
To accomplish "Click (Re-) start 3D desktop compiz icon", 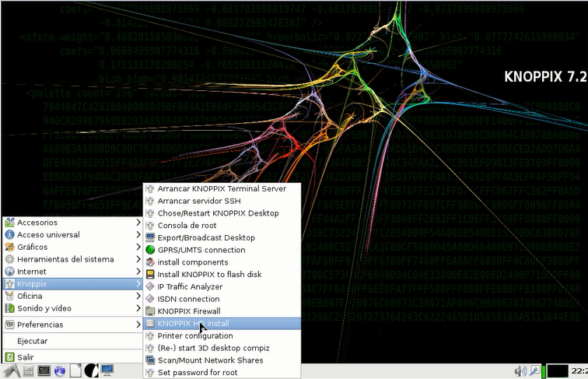I will [150, 348].
